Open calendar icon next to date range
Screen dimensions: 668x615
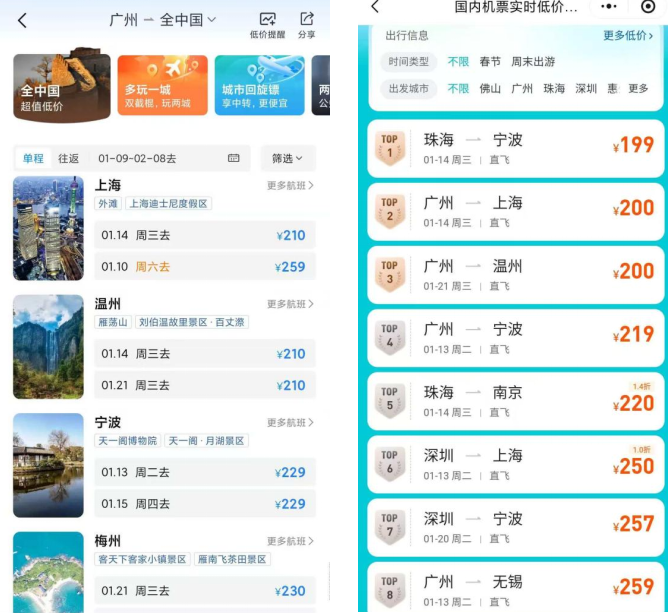(233, 158)
